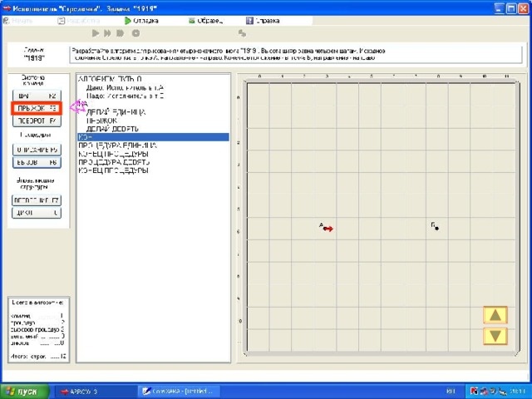Click the ВЫЗОВ F6 procedure button
This screenshot has height=399, width=532.
pos(37,162)
